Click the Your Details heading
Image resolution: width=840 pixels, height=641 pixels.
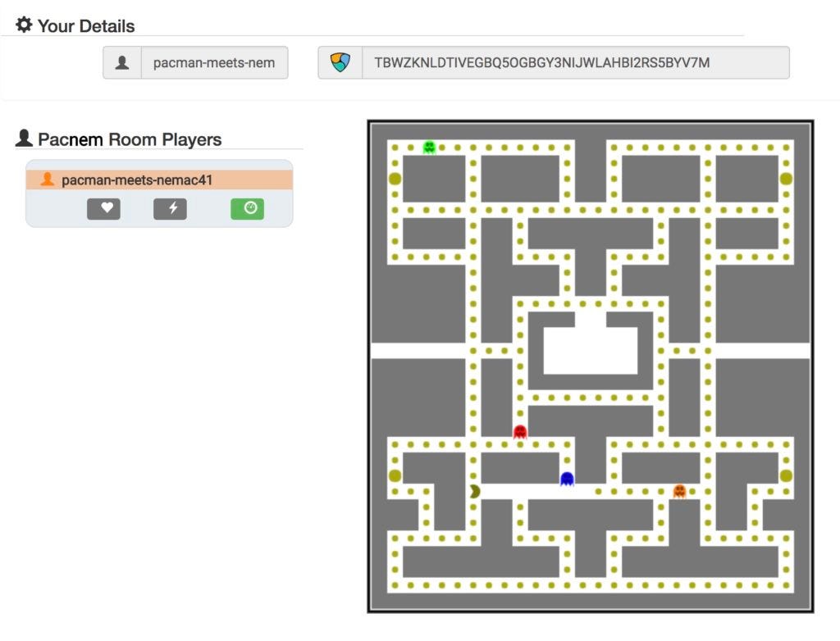(86, 25)
